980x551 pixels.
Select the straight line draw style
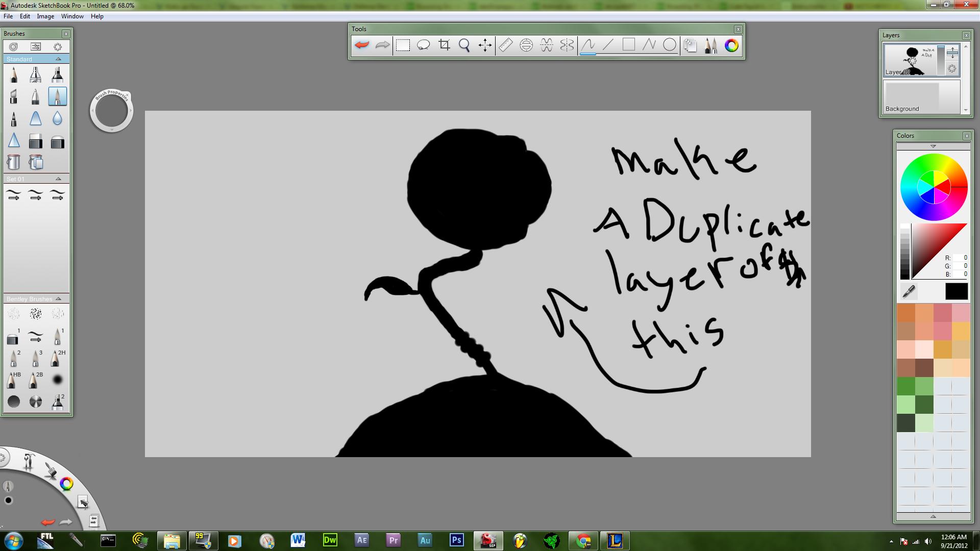(608, 45)
